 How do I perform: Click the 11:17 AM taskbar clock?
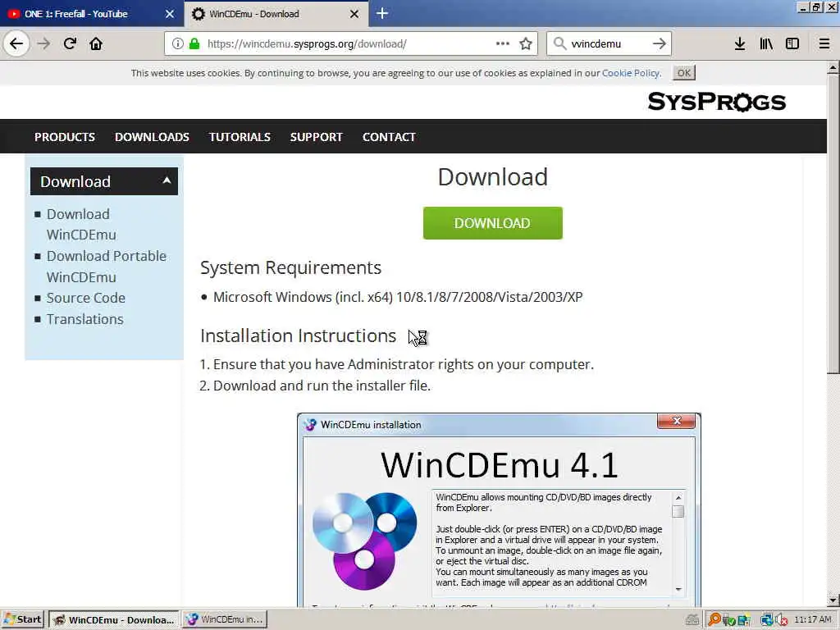pyautogui.click(x=813, y=620)
